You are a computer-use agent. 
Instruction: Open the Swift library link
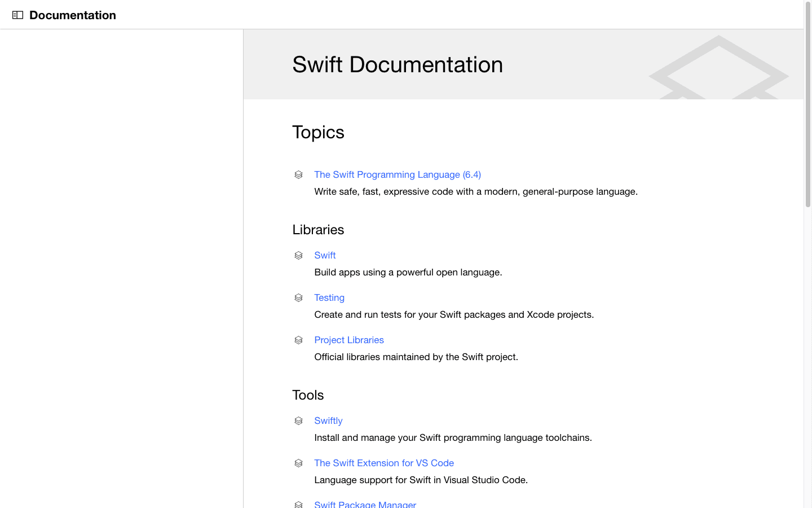[325, 255]
